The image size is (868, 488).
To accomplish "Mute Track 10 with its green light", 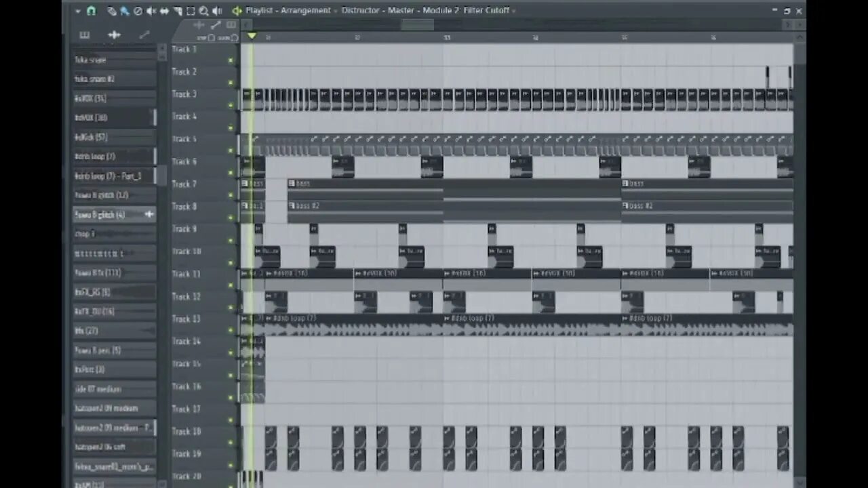I will tap(231, 262).
